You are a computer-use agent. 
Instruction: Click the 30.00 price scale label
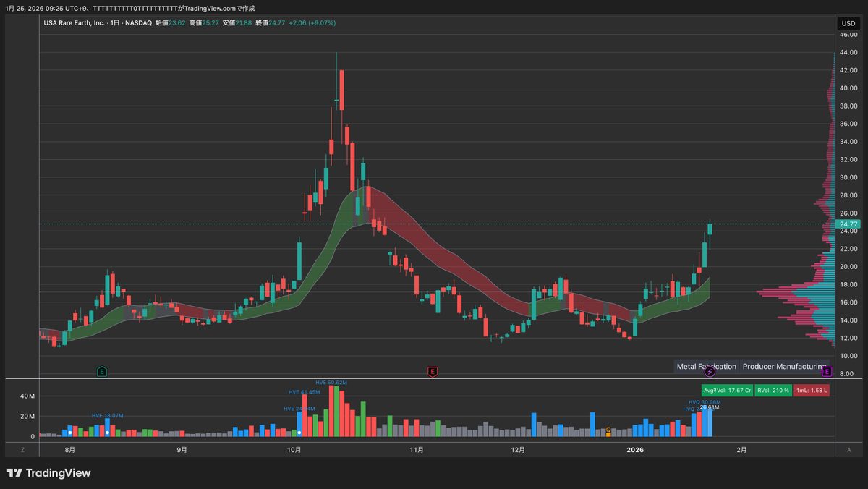pyautogui.click(x=848, y=177)
